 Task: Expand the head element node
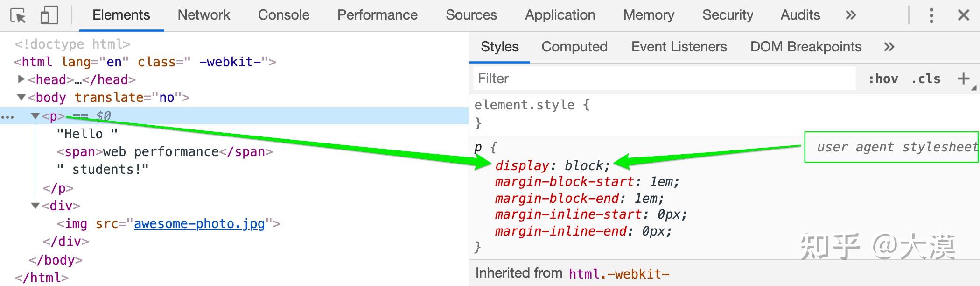[x=21, y=79]
